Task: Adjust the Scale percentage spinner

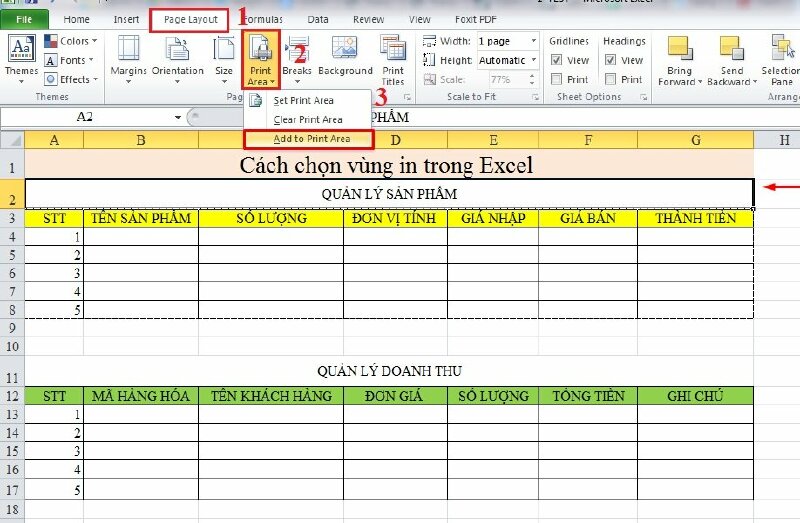Action: (532, 79)
